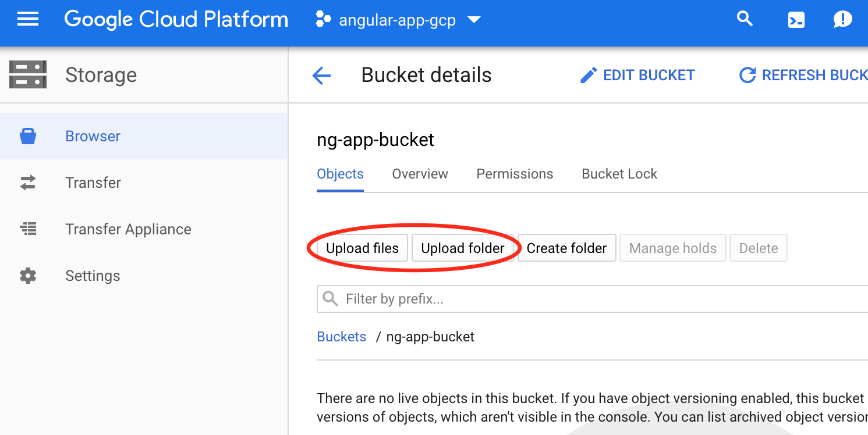The width and height of the screenshot is (868, 435).
Task: Expand the angular-app-gcp project selector
Action: click(398, 20)
